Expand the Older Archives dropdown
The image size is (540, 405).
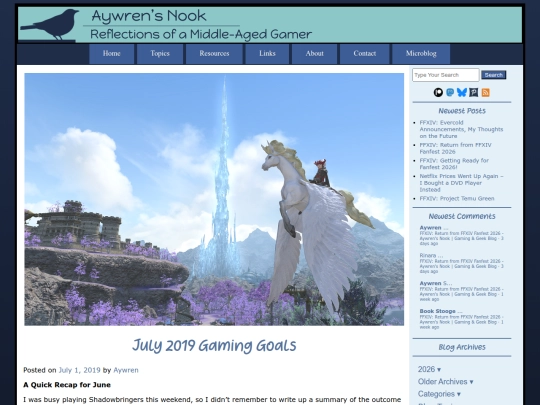pyautogui.click(x=446, y=382)
